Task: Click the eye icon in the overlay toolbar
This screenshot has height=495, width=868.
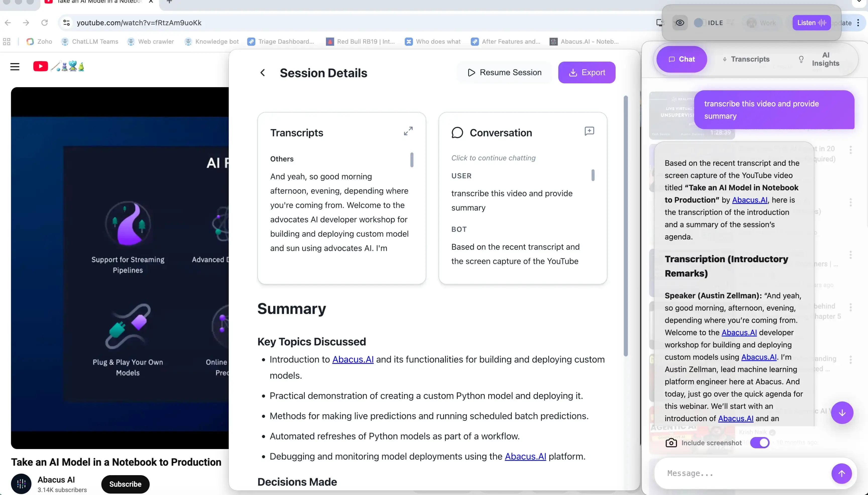Action: click(680, 23)
